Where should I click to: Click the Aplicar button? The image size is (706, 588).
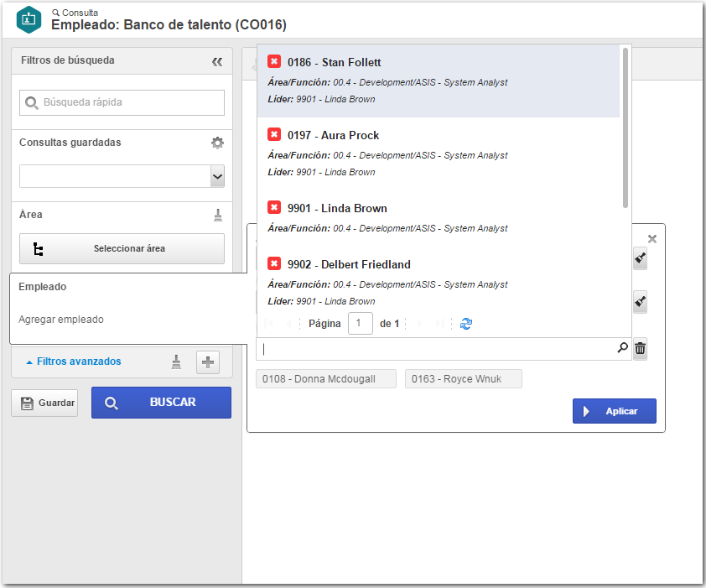click(x=614, y=411)
